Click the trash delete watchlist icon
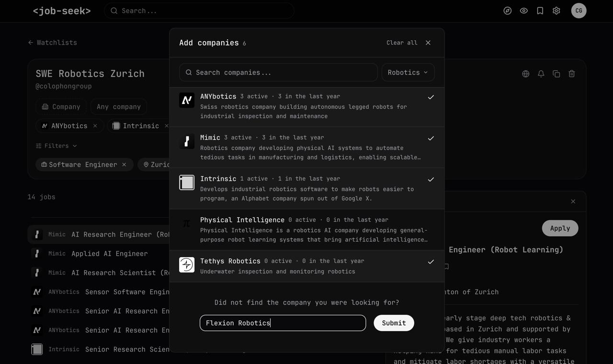 [572, 74]
